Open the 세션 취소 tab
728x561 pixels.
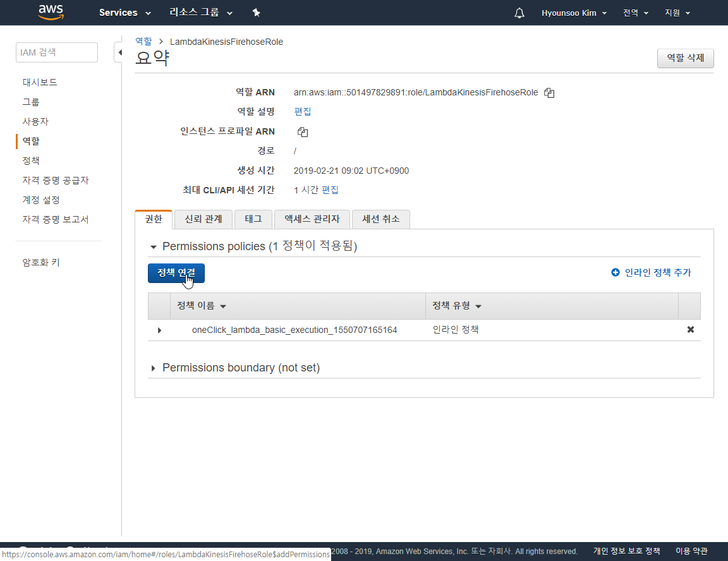(x=380, y=219)
